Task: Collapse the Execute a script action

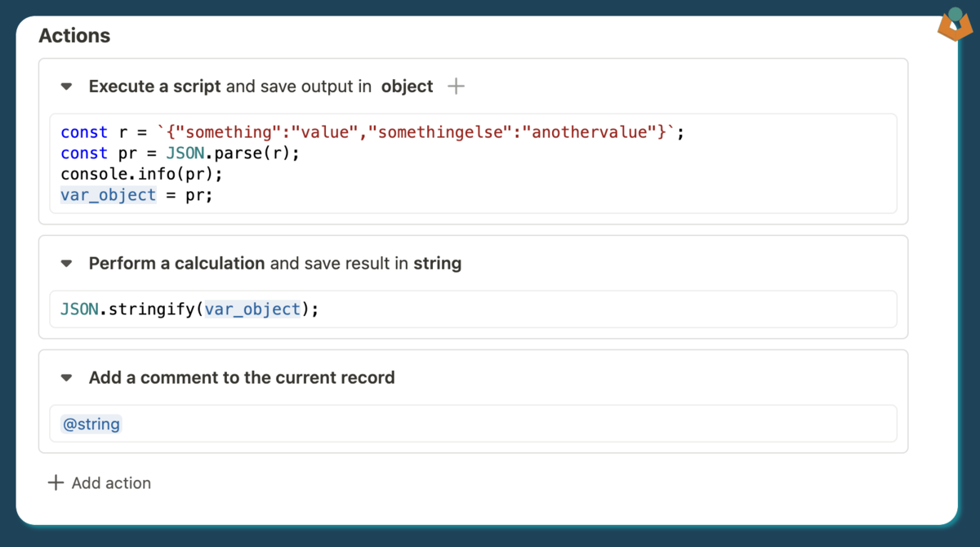Action: tap(67, 86)
